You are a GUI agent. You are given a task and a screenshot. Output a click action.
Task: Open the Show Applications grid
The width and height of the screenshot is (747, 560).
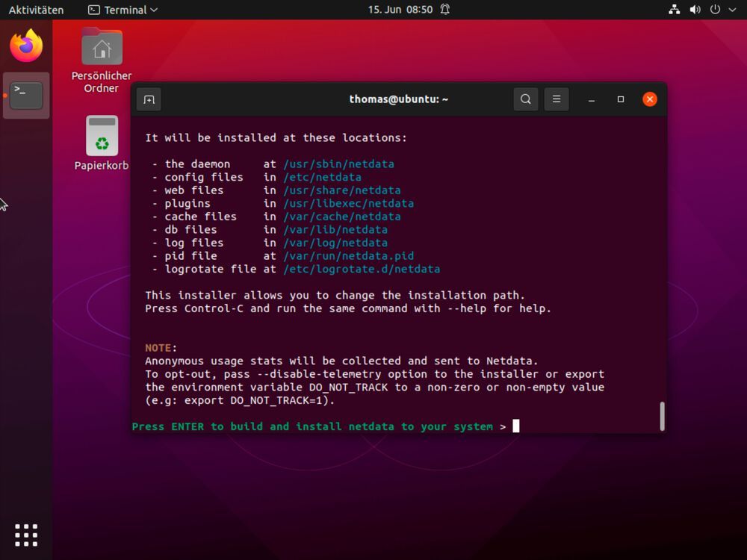(x=25, y=535)
